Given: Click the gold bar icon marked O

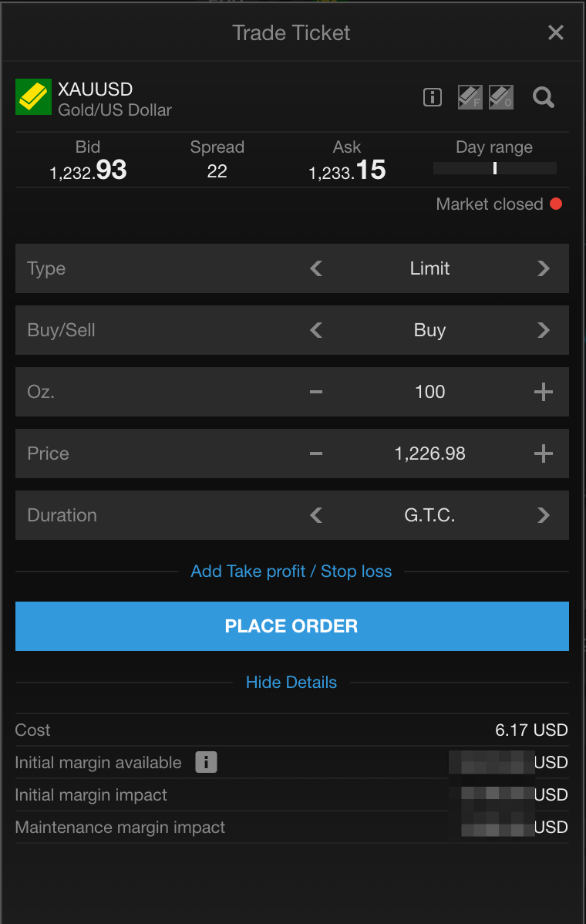Looking at the screenshot, I should 501,97.
